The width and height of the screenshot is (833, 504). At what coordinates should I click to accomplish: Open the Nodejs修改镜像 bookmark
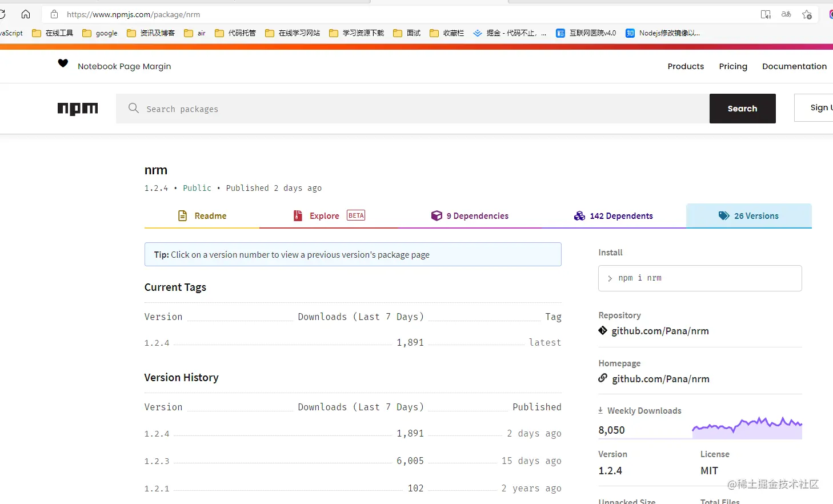(x=663, y=33)
